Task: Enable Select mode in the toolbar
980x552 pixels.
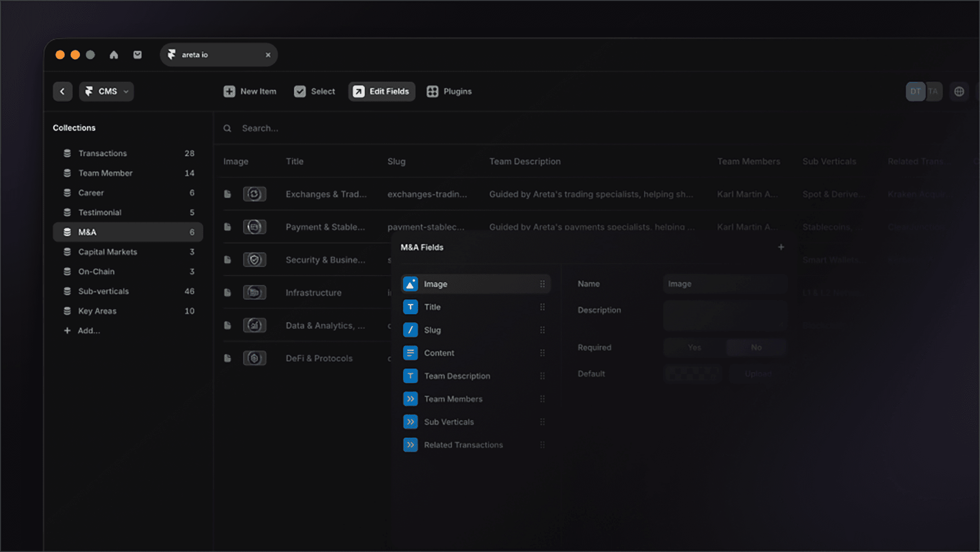Action: pos(314,91)
